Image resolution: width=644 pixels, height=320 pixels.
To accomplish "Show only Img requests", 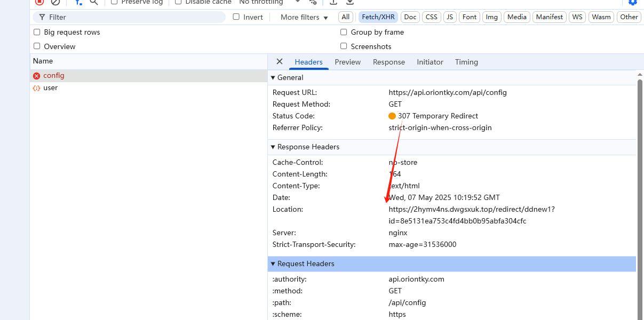I will 492,17.
